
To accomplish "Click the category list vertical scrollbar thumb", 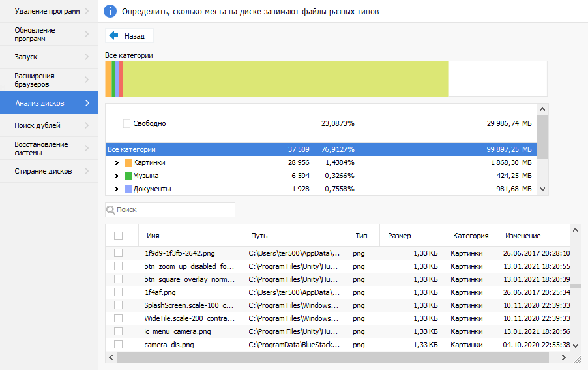I will 542,136.
